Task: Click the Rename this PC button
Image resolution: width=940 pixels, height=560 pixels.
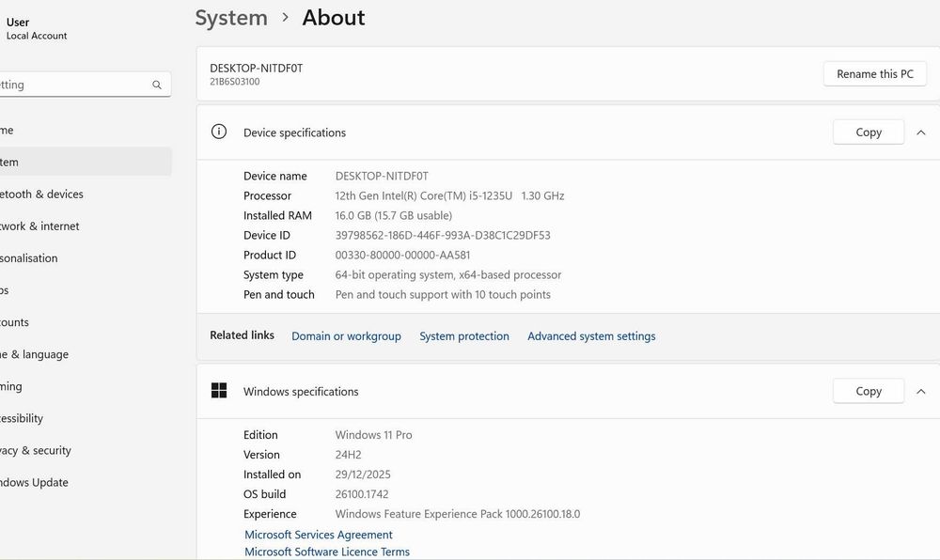Action: pyautogui.click(x=874, y=73)
